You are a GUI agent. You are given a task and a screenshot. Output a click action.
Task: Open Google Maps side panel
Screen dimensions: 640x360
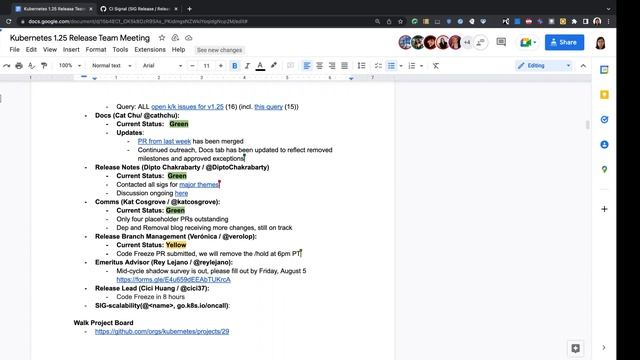coord(604,169)
